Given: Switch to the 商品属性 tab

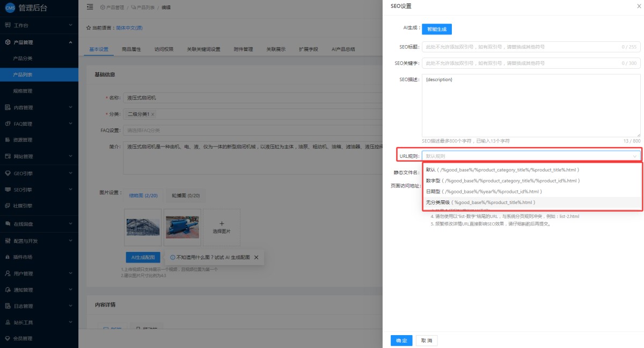Looking at the screenshot, I should (x=131, y=49).
